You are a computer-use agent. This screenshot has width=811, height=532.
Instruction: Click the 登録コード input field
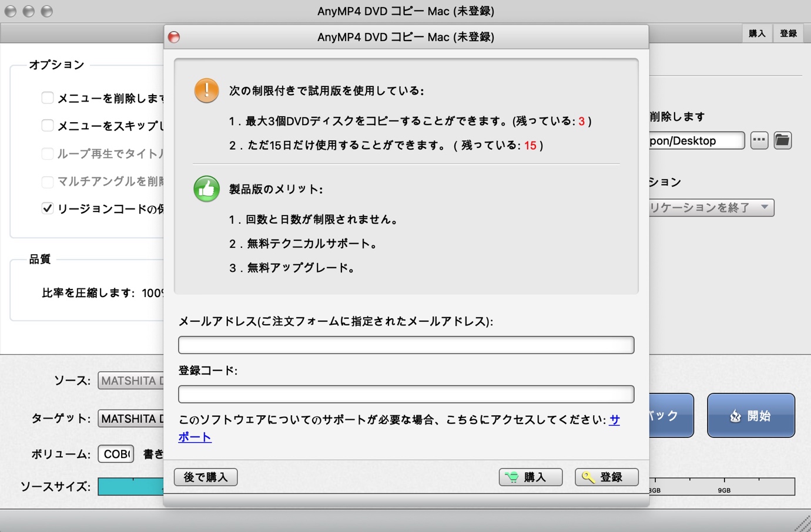406,394
